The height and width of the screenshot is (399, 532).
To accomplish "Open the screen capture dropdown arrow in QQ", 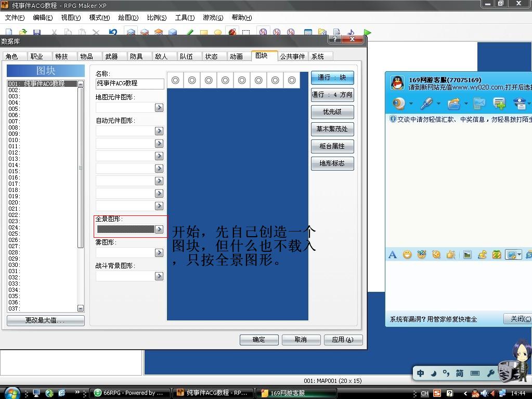I will pyautogui.click(x=520, y=254).
